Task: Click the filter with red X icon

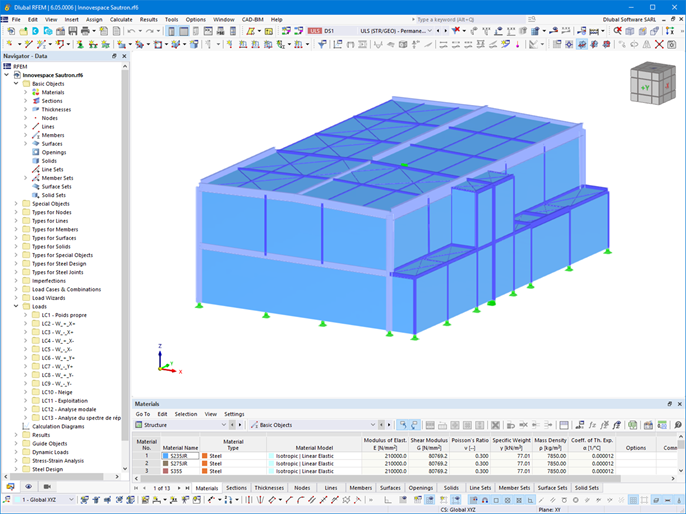Action: 456,31
